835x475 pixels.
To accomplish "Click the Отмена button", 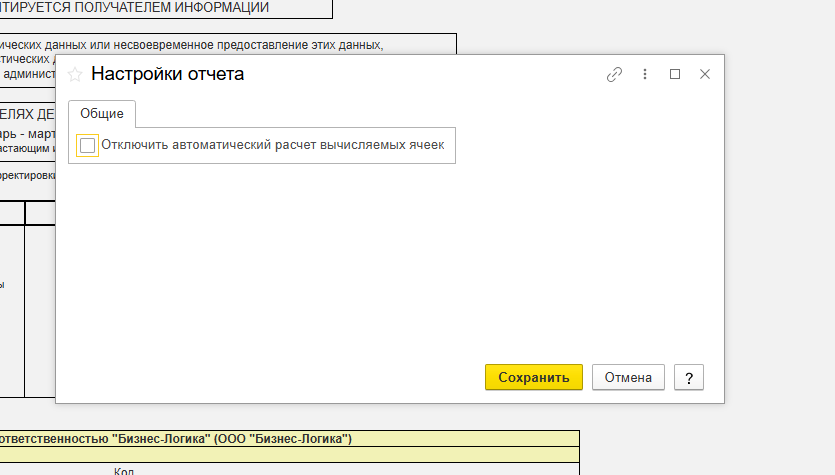I will click(x=628, y=377).
